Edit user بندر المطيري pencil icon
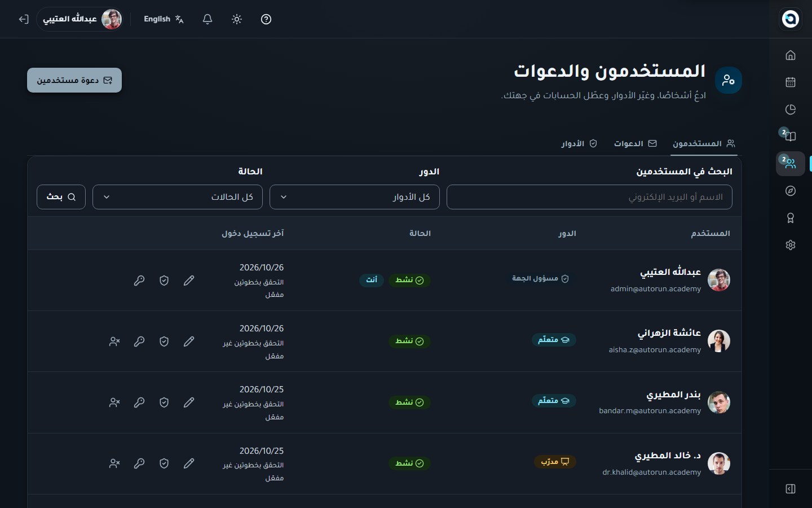The image size is (812, 508). tap(189, 402)
